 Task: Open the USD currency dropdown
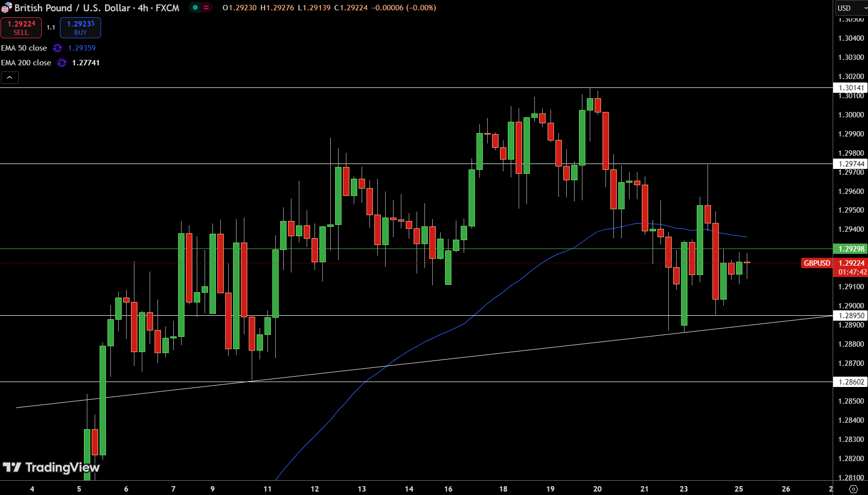tap(851, 8)
